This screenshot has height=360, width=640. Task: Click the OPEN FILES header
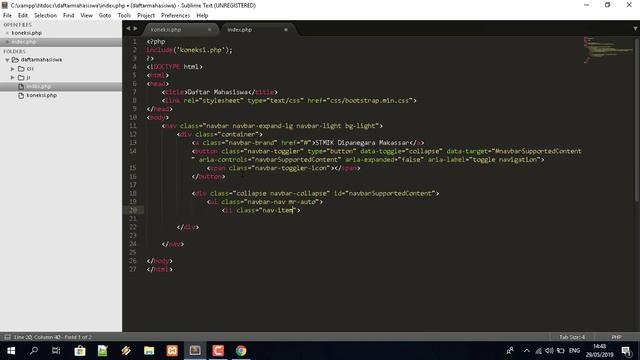18,25
